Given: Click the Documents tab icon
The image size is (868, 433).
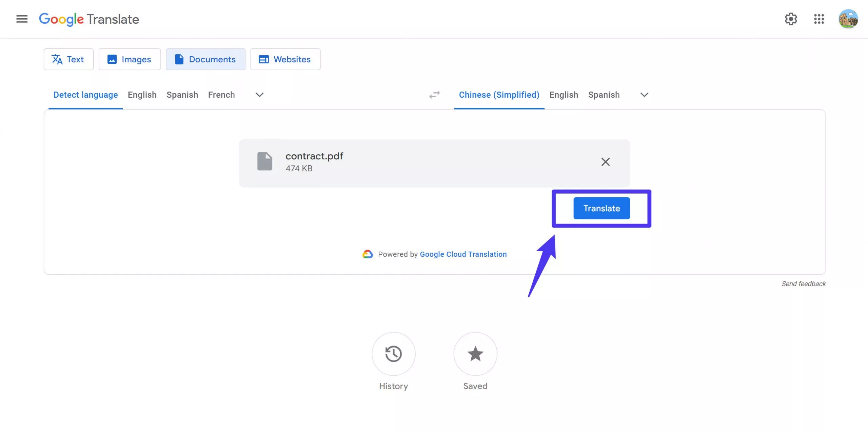Looking at the screenshot, I should click(178, 59).
